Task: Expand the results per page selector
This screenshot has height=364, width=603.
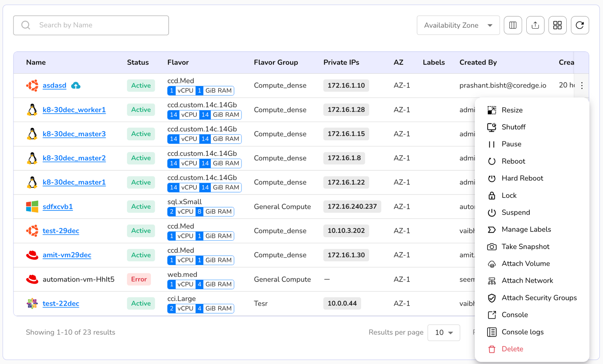Action: point(443,332)
